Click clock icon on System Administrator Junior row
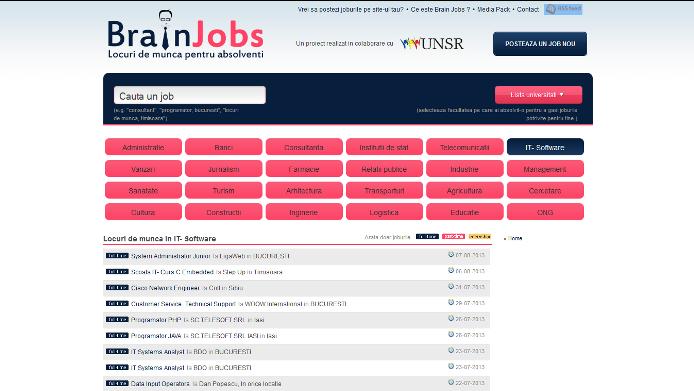 (451, 255)
